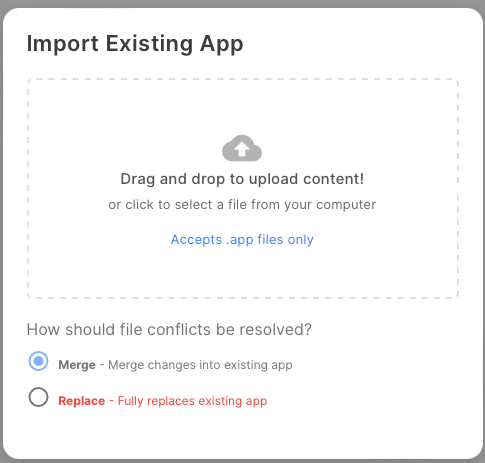Click the word '.app' in the blue text
Image resolution: width=485 pixels, height=463 pixels.
pyautogui.click(x=240, y=240)
